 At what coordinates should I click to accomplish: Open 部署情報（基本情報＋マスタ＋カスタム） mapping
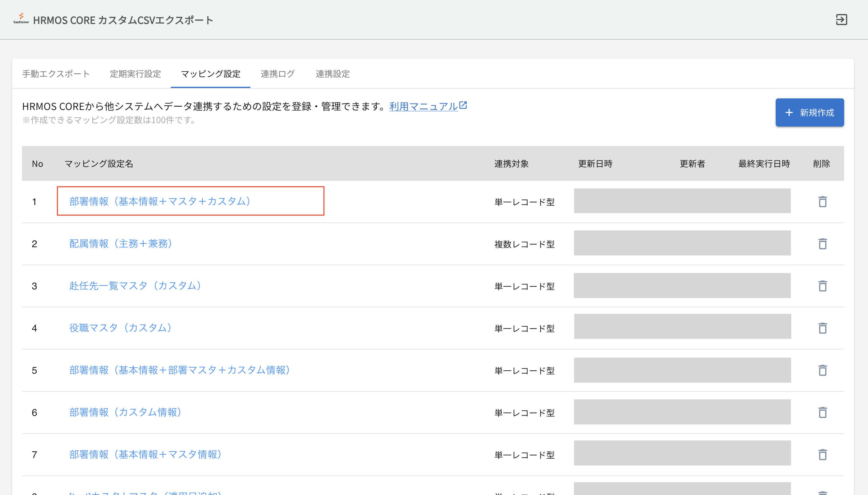(160, 201)
